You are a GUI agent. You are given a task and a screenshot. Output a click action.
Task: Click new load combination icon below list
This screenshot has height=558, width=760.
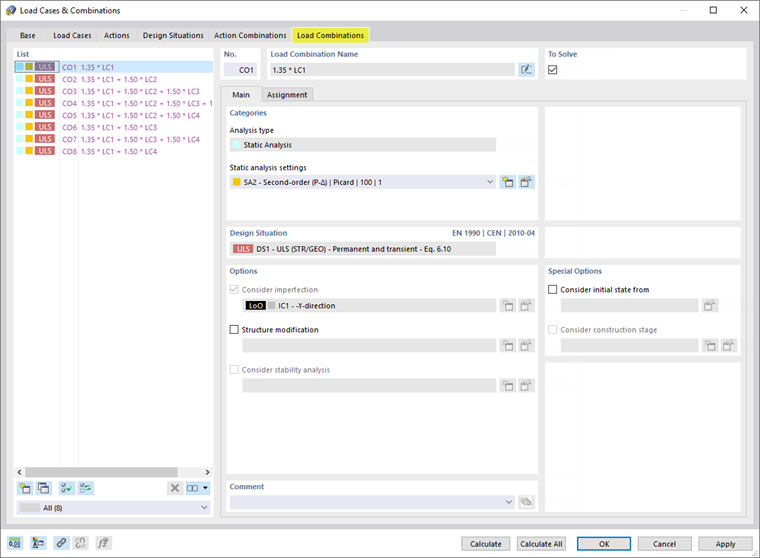[25, 488]
